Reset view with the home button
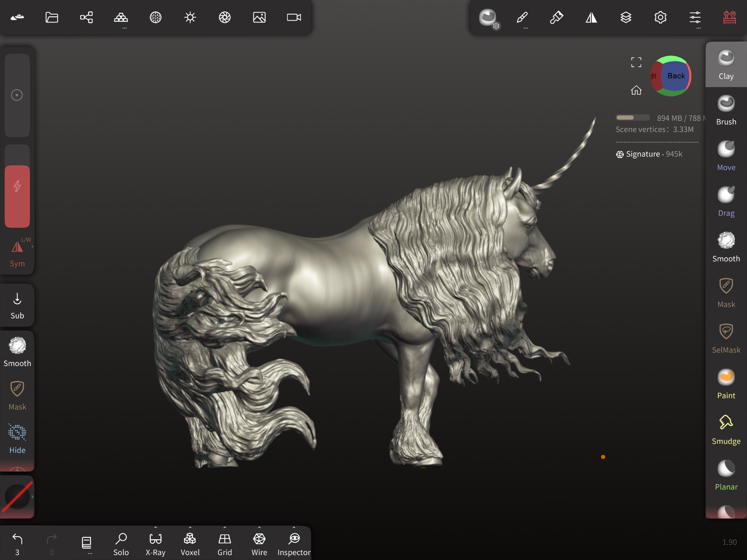Viewport: 747px width, 560px height. pyautogui.click(x=636, y=90)
